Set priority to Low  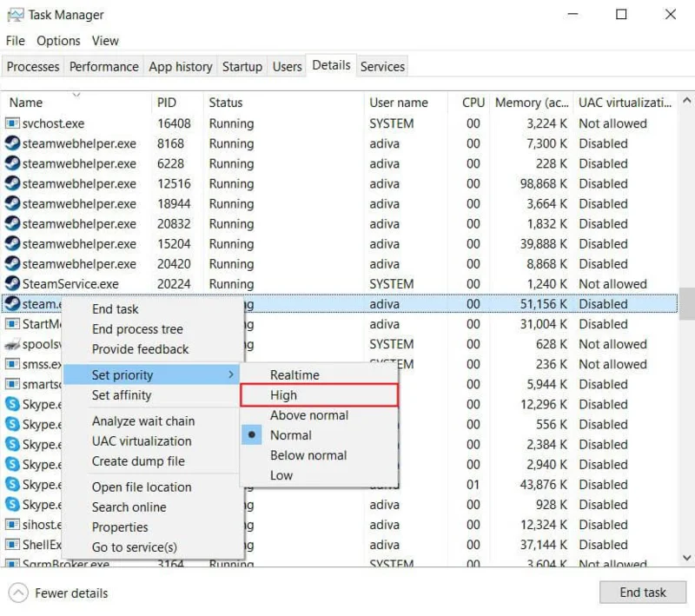click(x=319, y=475)
